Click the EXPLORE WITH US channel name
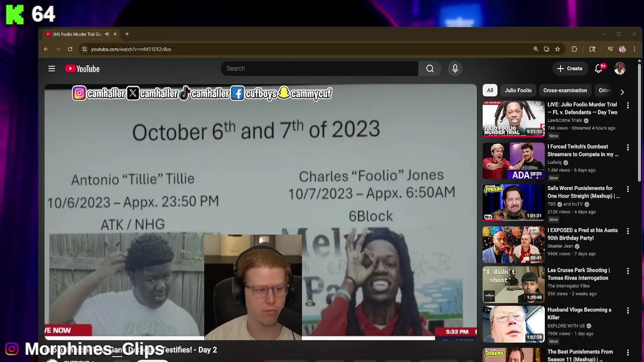The width and height of the screenshot is (644, 362). coord(566,326)
